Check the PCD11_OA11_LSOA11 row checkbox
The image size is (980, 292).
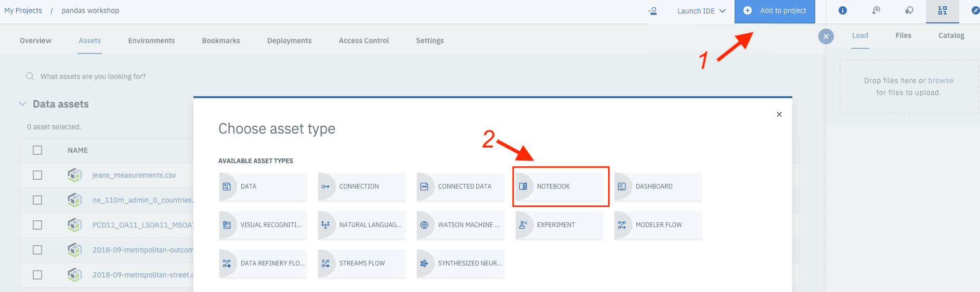point(37,225)
